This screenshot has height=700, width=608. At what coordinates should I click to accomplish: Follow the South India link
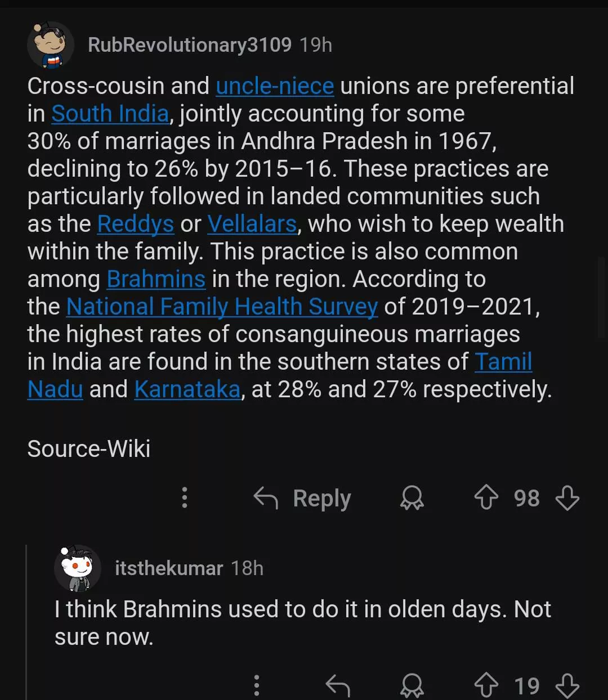click(110, 114)
